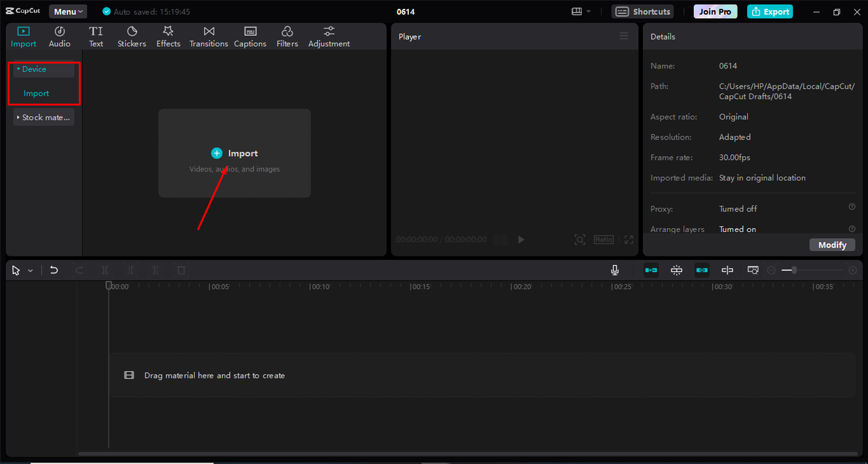Expand the Stock materials section
The image size is (868, 464).
44,117
